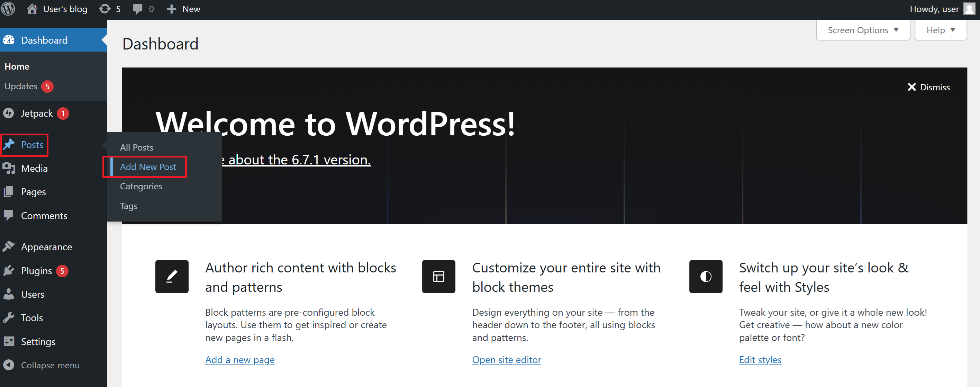Select Categories in Posts submenu
980x387 pixels.
point(141,187)
